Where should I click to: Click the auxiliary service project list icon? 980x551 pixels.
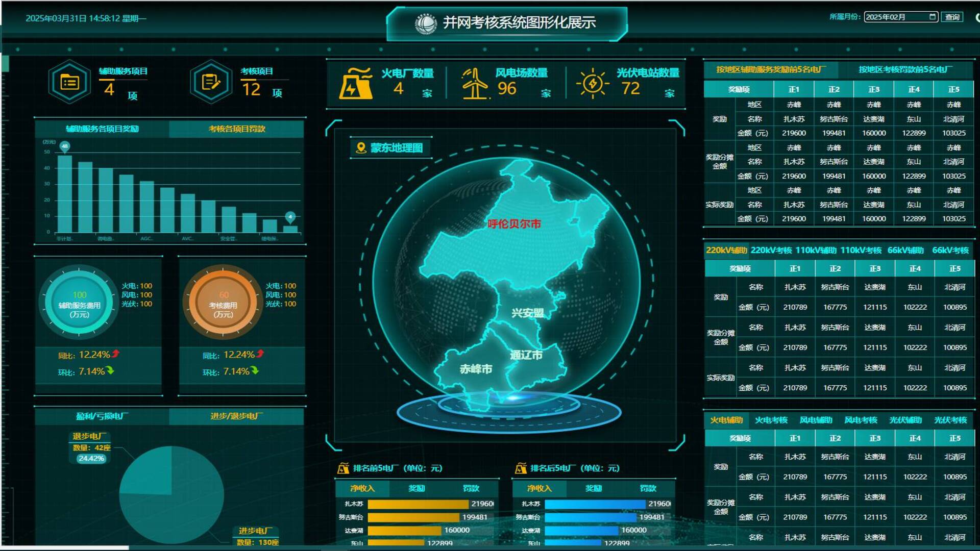pos(69,82)
